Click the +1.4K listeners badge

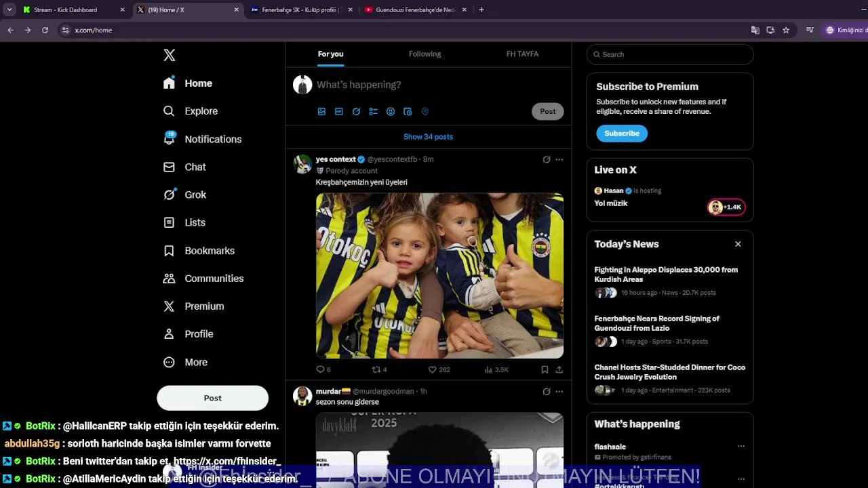click(726, 207)
